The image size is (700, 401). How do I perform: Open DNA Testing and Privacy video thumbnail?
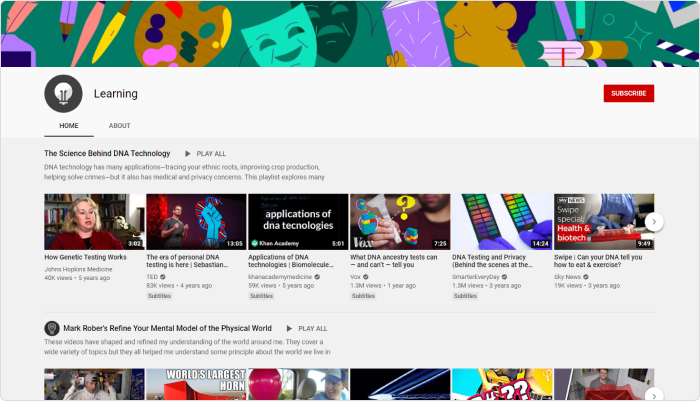tap(502, 221)
